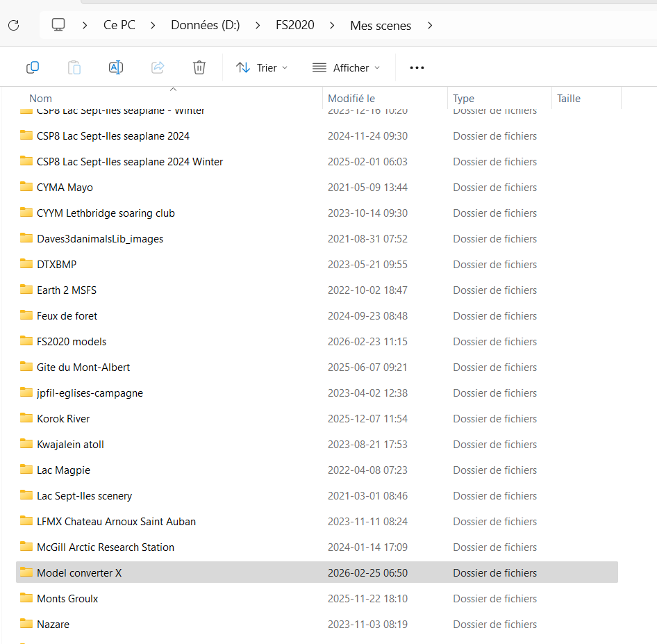The width and height of the screenshot is (657, 644).
Task: Click folder icon beside CYMA Mayo
Action: (26, 186)
